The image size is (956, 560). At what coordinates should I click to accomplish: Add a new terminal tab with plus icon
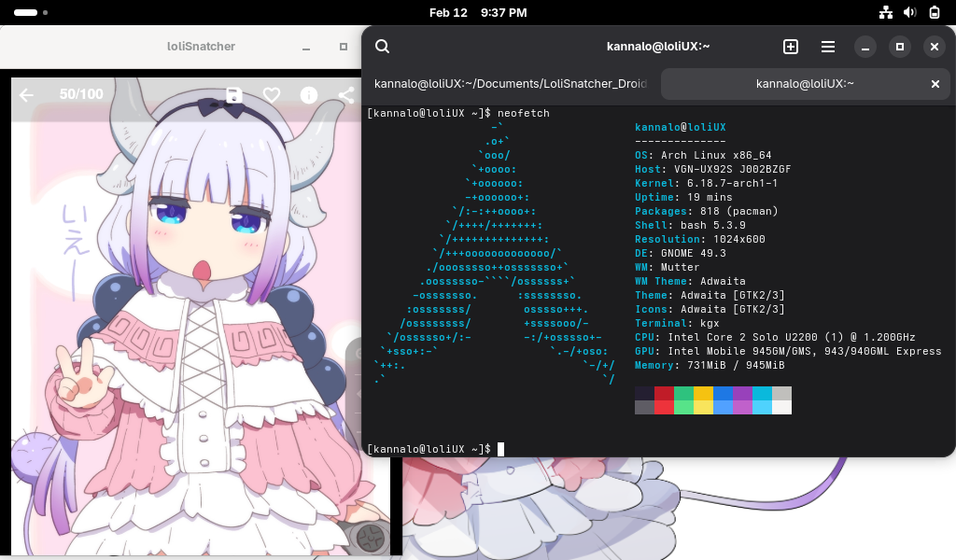click(791, 47)
